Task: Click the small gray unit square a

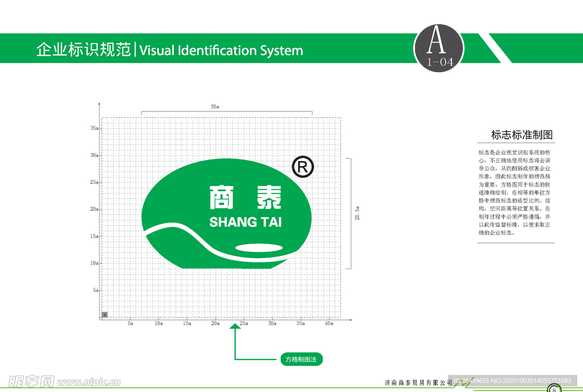Action: pos(105,315)
